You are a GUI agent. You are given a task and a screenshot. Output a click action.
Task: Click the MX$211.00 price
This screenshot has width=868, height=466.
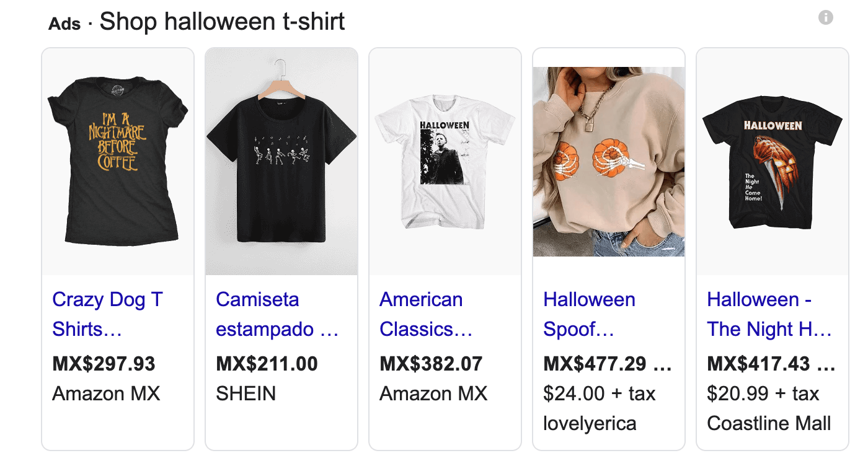pyautogui.click(x=267, y=364)
